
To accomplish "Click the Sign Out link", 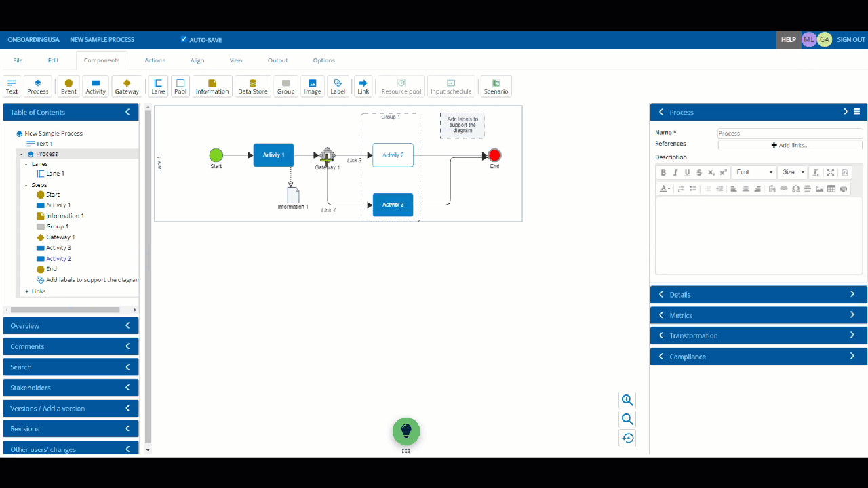I will pos(850,39).
